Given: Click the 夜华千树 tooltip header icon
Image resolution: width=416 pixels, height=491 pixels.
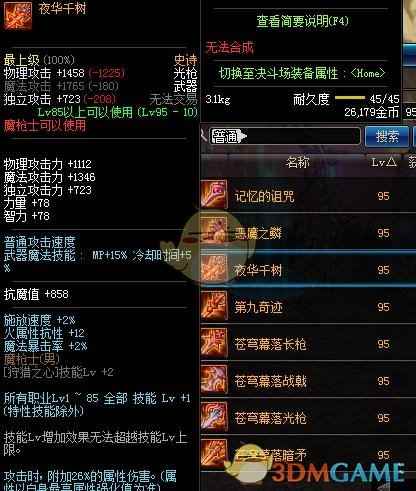Looking at the screenshot, I should click(x=18, y=15).
